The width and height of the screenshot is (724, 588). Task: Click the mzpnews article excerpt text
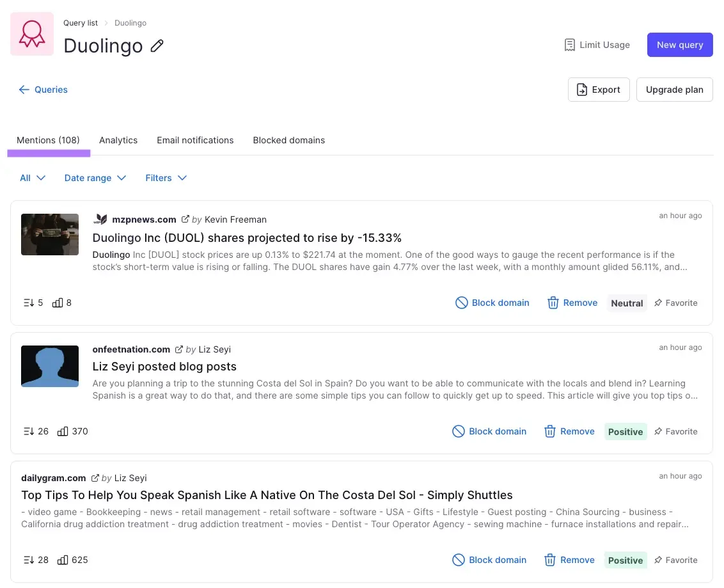390,260
